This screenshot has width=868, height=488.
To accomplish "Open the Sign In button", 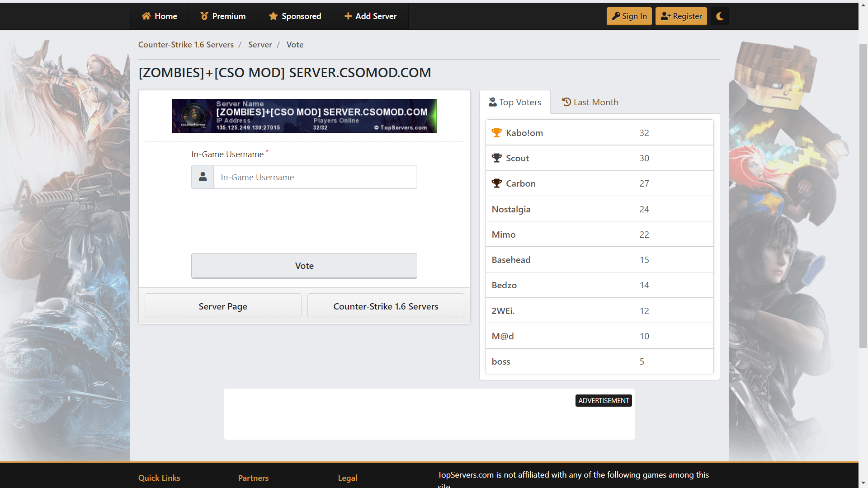I will pos(629,16).
